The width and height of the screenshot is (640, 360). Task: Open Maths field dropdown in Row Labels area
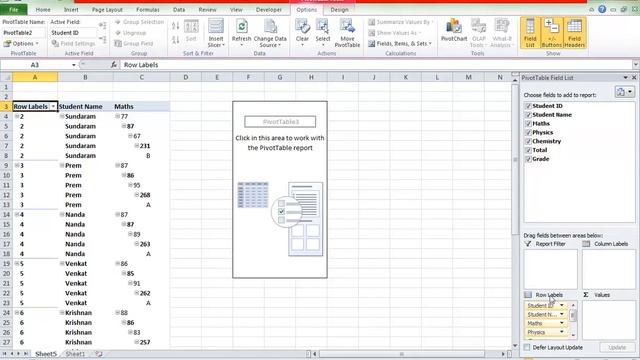(x=562, y=323)
